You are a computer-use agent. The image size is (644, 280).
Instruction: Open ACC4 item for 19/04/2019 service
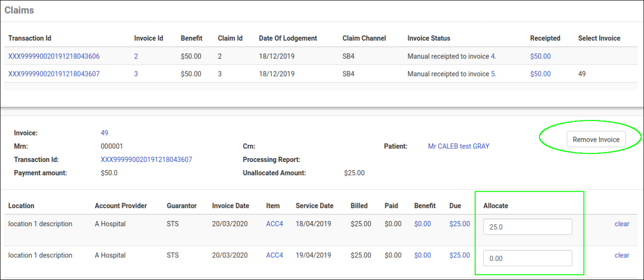click(275, 255)
